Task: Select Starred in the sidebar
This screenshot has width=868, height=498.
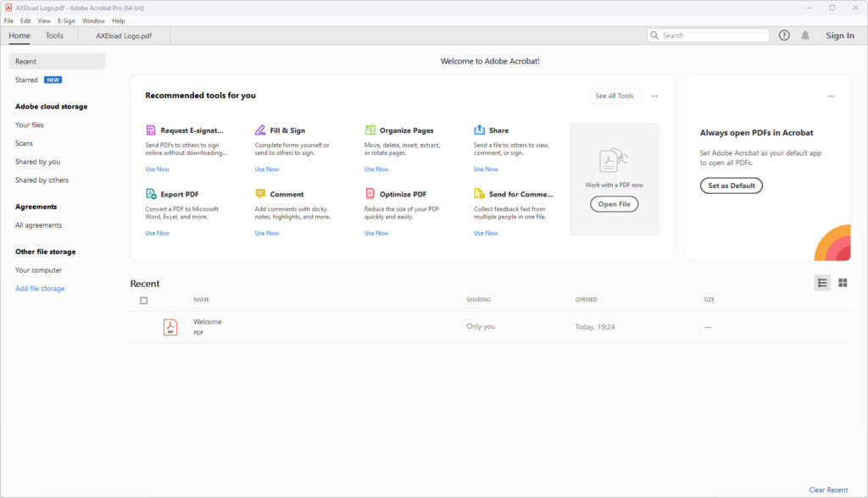Action: coord(26,80)
